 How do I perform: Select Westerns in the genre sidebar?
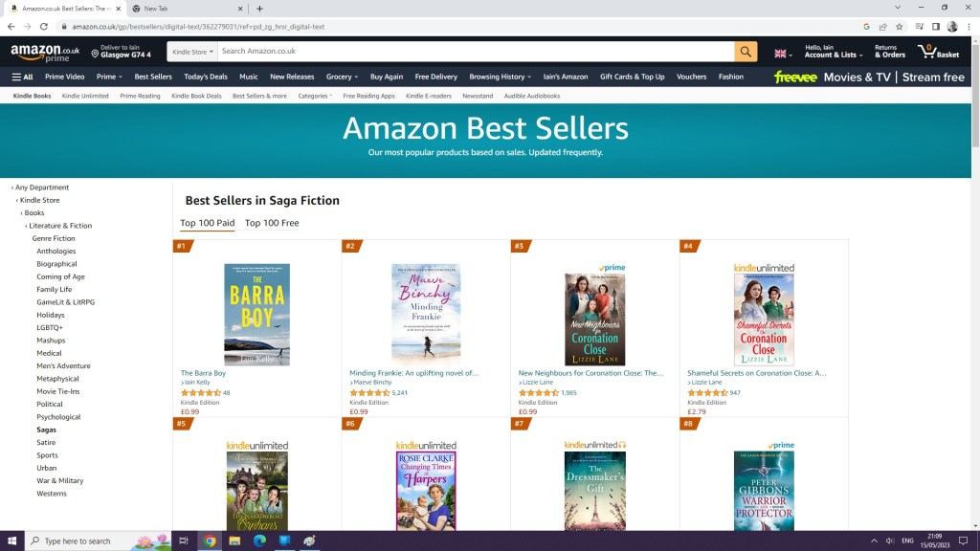[52, 494]
